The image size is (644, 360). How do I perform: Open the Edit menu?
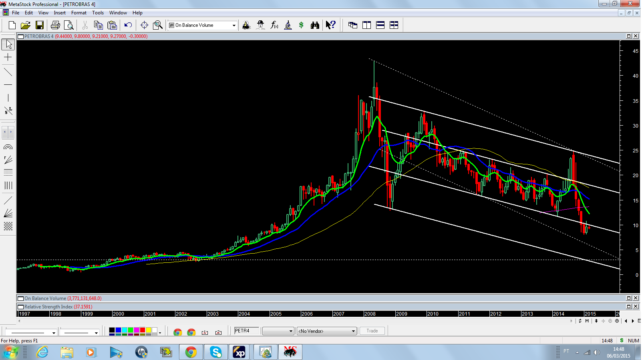pyautogui.click(x=29, y=13)
